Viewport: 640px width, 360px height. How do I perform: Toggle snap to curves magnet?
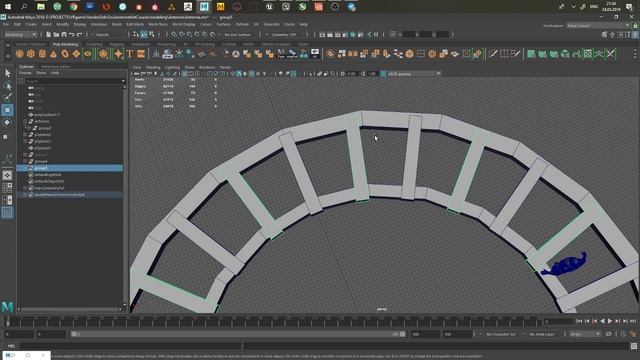click(x=182, y=35)
